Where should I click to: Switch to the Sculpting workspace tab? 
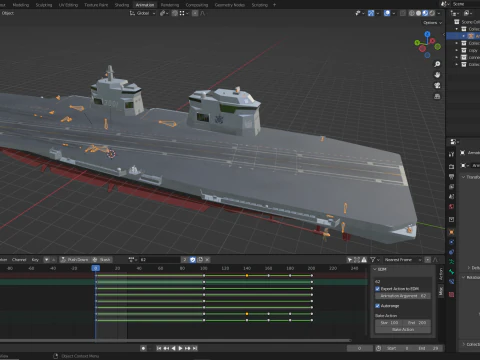coord(44,5)
